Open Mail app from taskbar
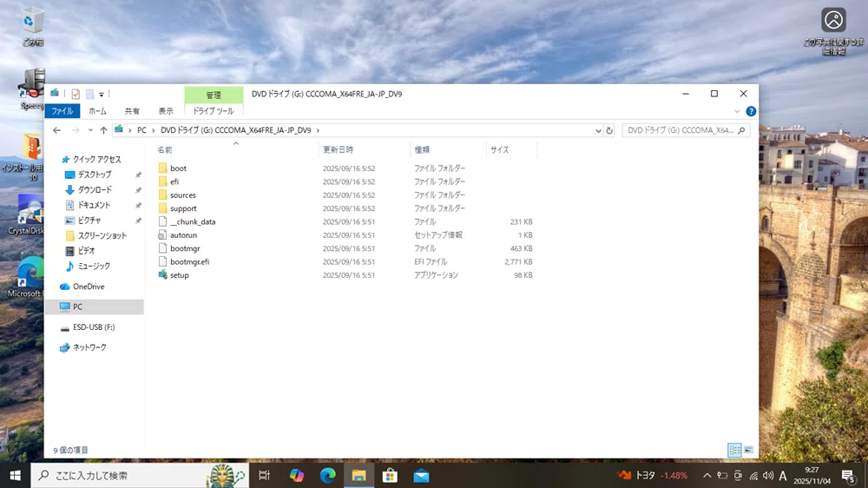 (421, 475)
